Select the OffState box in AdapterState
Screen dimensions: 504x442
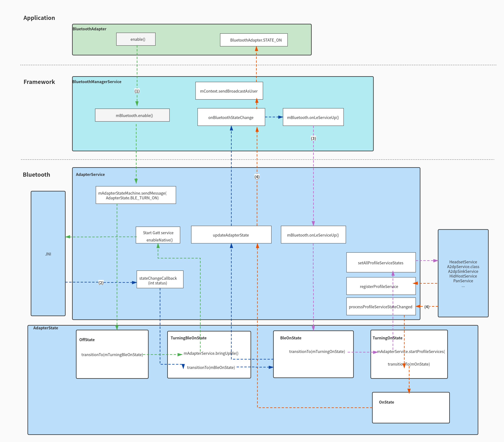pyautogui.click(x=112, y=354)
